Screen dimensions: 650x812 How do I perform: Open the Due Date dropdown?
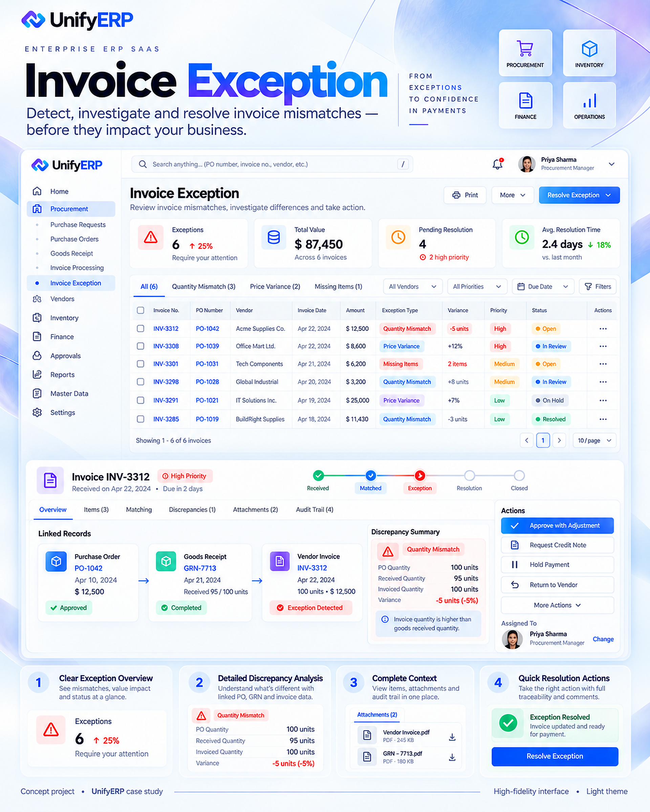[x=543, y=287]
